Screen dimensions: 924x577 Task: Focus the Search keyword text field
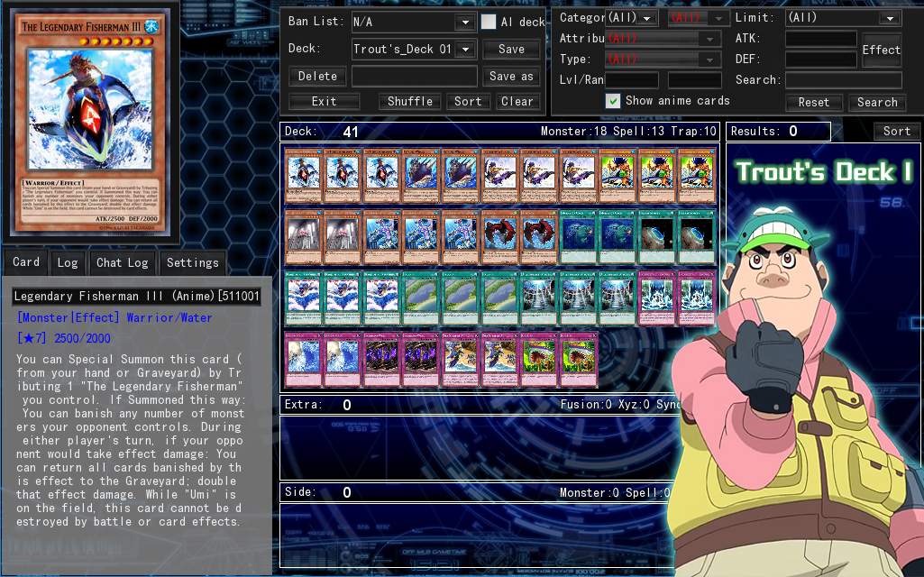coord(843,80)
